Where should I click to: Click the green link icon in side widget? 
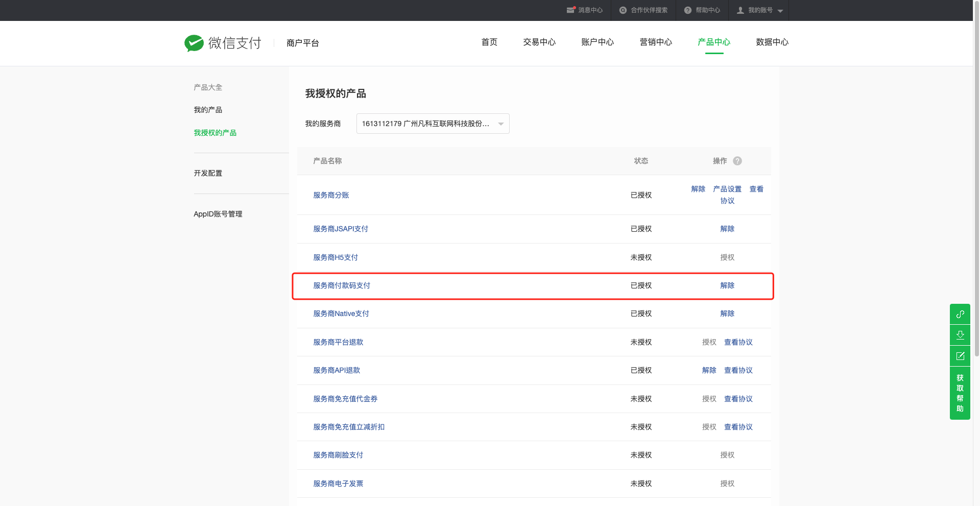pyautogui.click(x=960, y=314)
